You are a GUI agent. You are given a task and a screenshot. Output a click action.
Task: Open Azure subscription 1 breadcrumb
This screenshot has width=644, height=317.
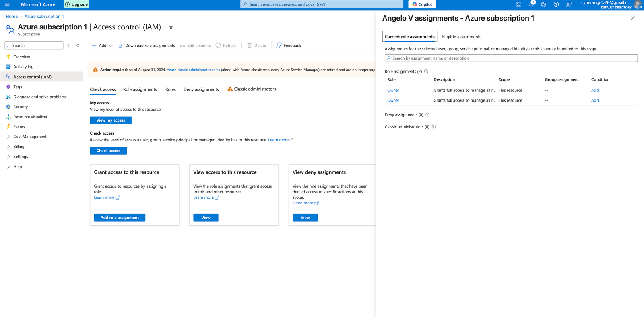(44, 17)
